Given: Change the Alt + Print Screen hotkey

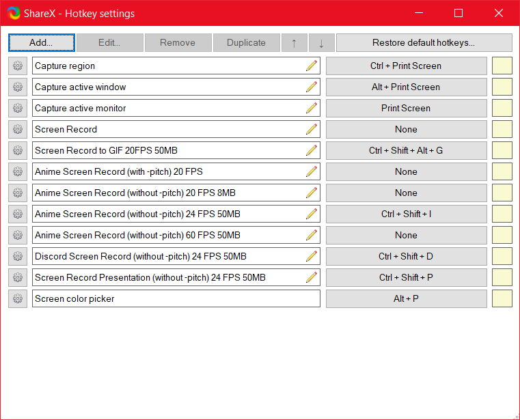Looking at the screenshot, I should click(x=407, y=87).
